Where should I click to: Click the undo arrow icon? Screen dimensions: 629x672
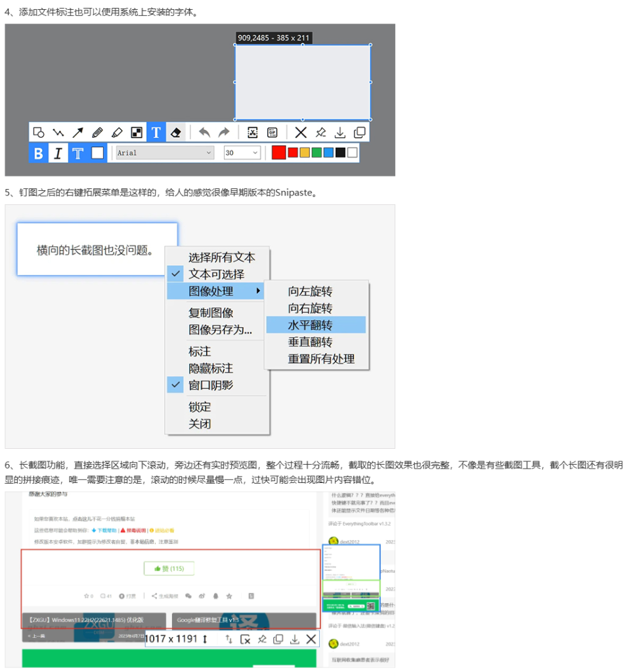[x=204, y=132]
